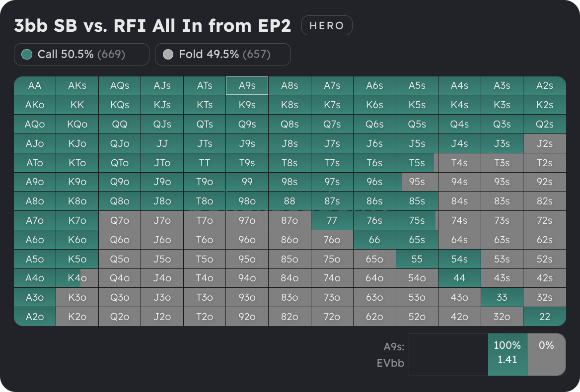The height and width of the screenshot is (392, 580).
Task: Toggle the gray folded J2s cell to call
Action: [544, 143]
